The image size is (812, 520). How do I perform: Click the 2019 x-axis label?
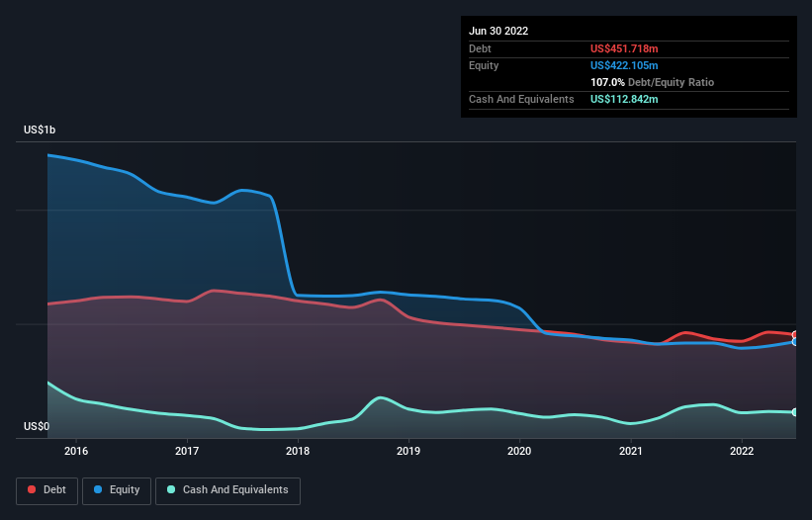point(408,451)
